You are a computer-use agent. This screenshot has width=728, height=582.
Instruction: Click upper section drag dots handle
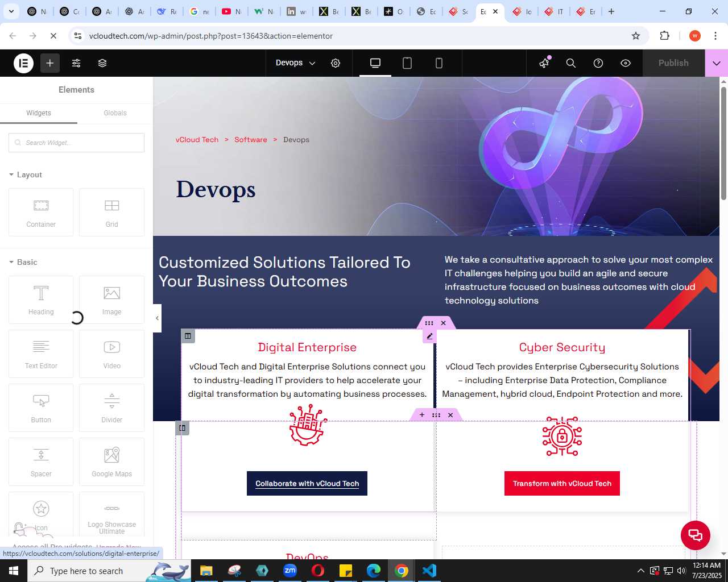(x=429, y=323)
